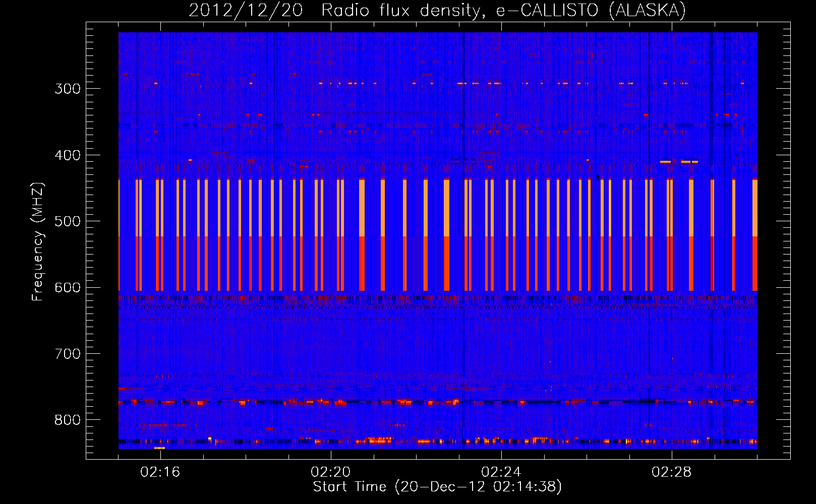Select the 500 frequency tick label
The height and width of the screenshot is (504, 816).
tap(68, 221)
